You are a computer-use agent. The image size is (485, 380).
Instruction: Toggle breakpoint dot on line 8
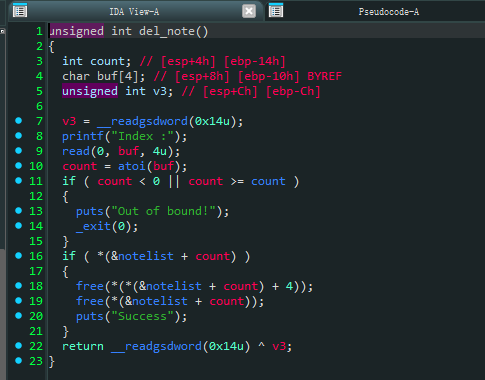19,136
